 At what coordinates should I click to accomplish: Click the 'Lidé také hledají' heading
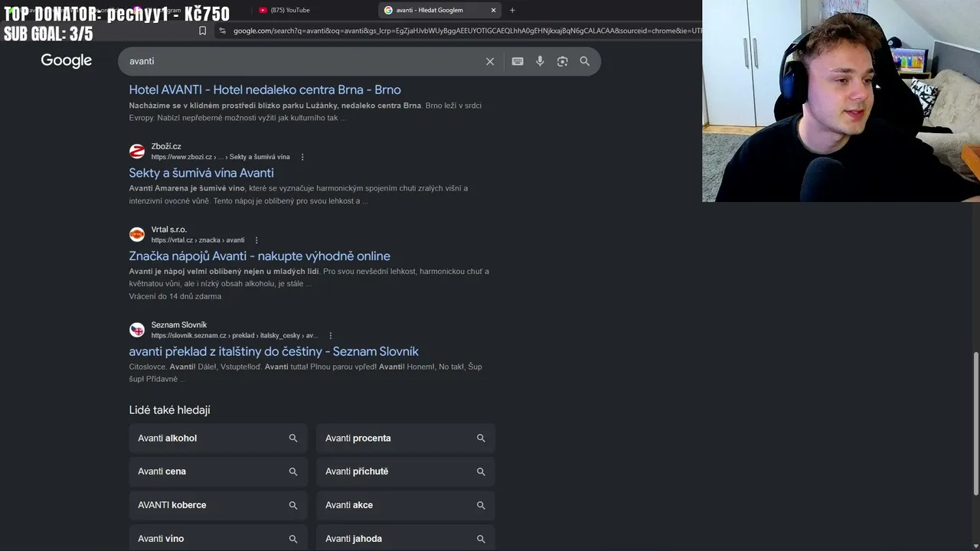169,410
